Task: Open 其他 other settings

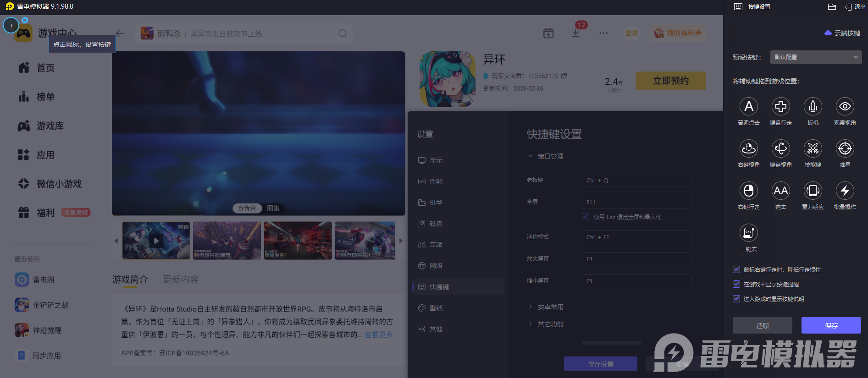Action: pos(431,329)
